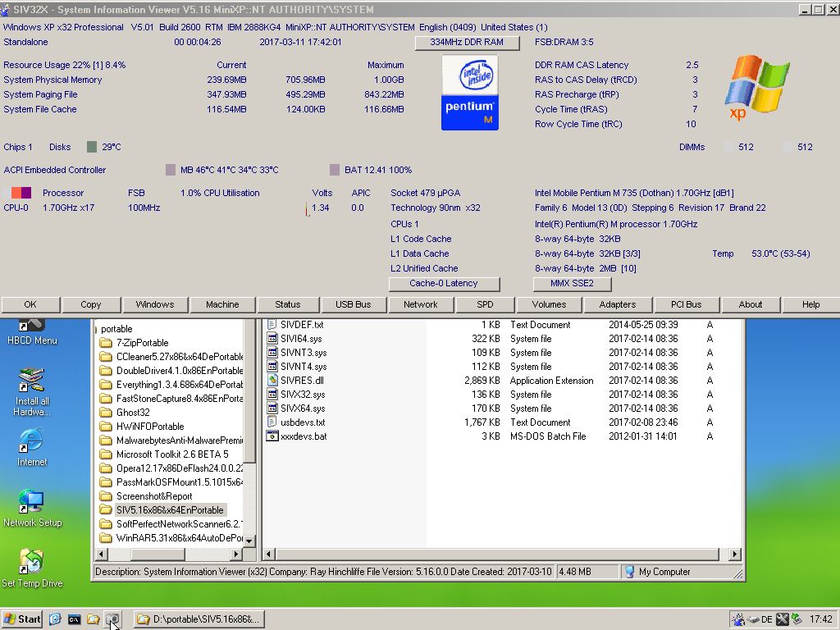Open the USB Bus view
Screen dimensions: 840x630
(353, 304)
